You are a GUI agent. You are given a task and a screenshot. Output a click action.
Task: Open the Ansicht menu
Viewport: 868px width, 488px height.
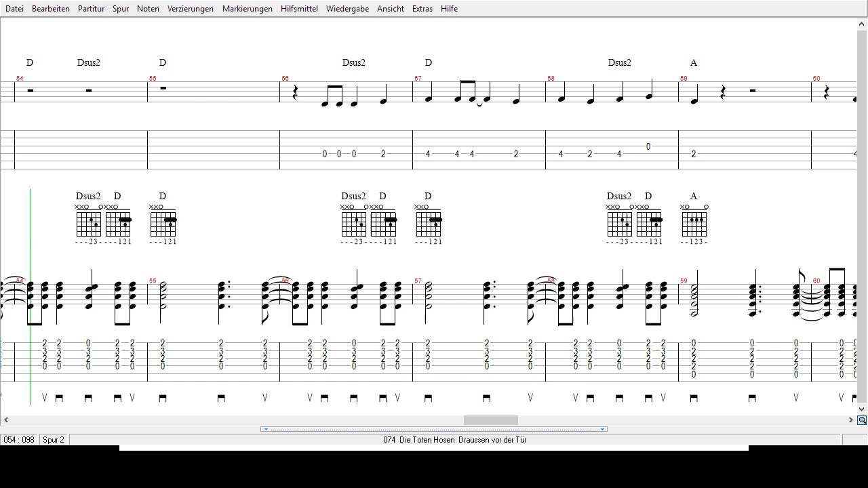[391, 9]
